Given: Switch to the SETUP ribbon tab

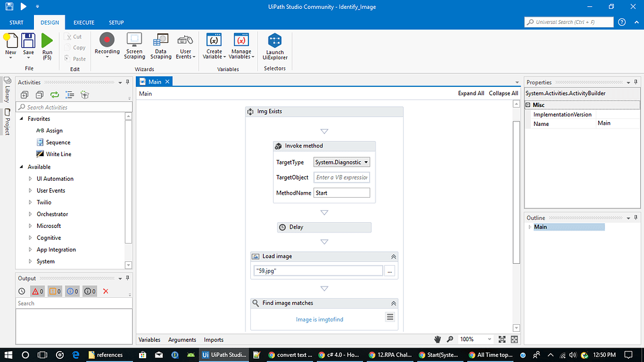Looking at the screenshot, I should (116, 23).
